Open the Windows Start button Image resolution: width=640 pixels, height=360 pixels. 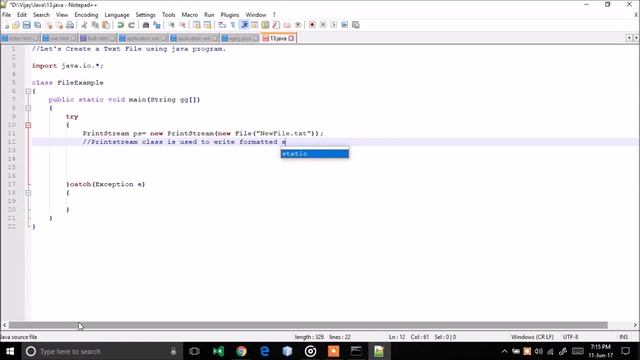[x=10, y=351]
